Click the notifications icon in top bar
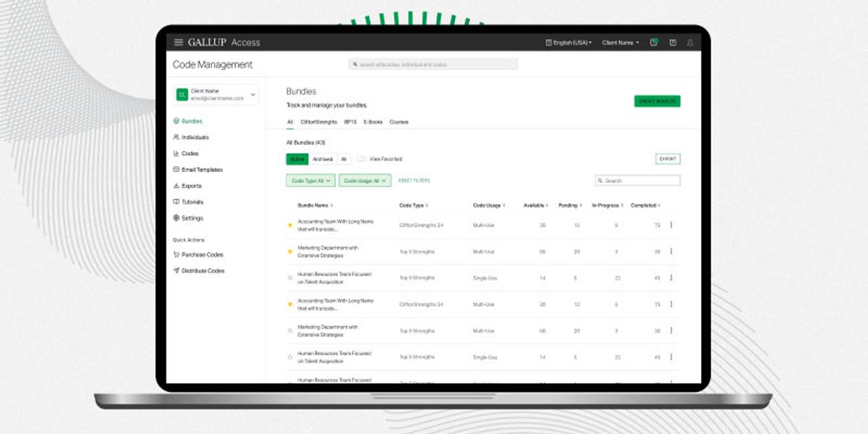The height and width of the screenshot is (434, 868). 654,43
